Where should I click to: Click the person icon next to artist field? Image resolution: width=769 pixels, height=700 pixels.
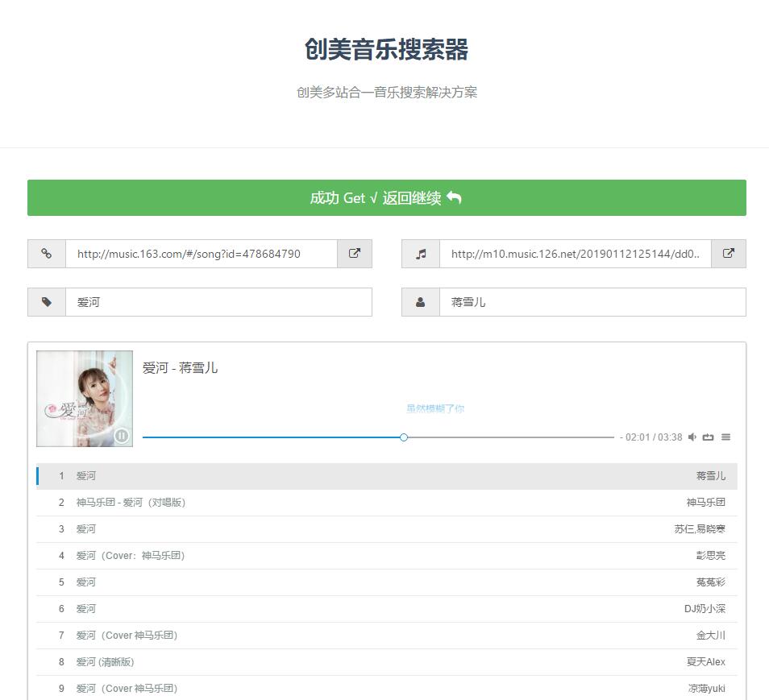[420, 302]
